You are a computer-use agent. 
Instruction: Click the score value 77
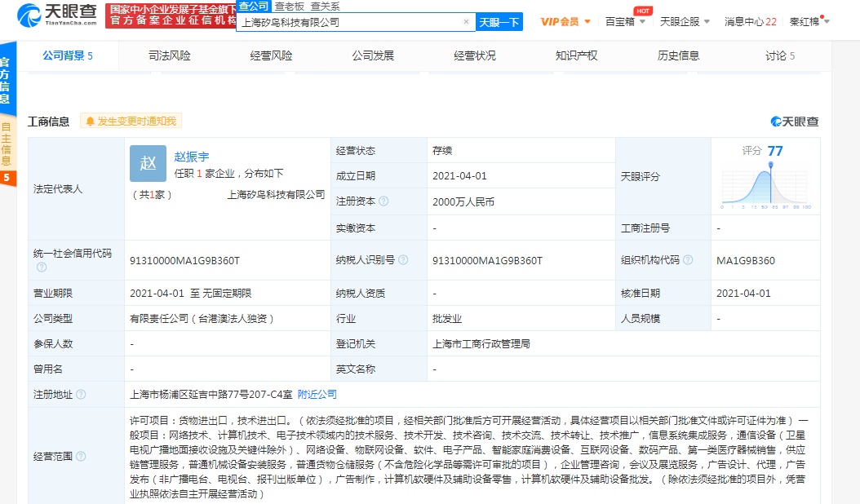coord(775,151)
